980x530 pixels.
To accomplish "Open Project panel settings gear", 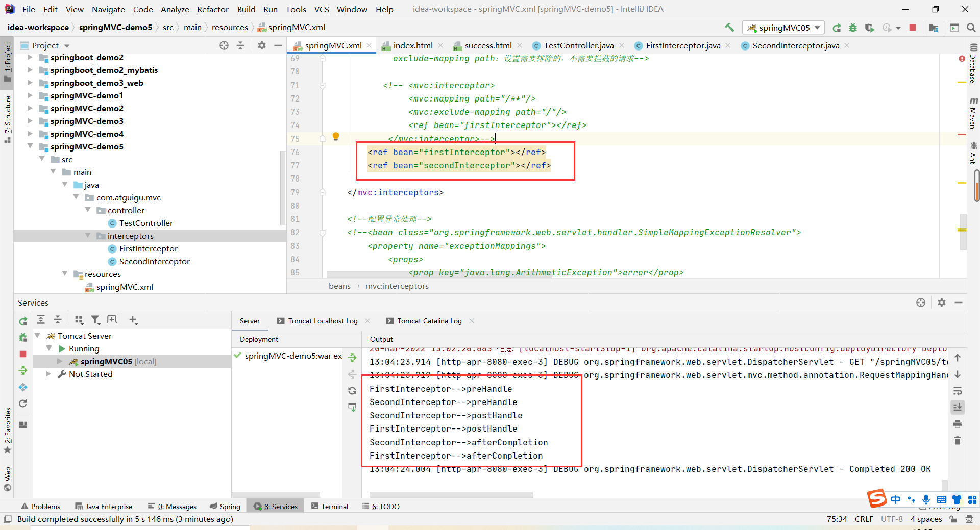I will click(262, 45).
